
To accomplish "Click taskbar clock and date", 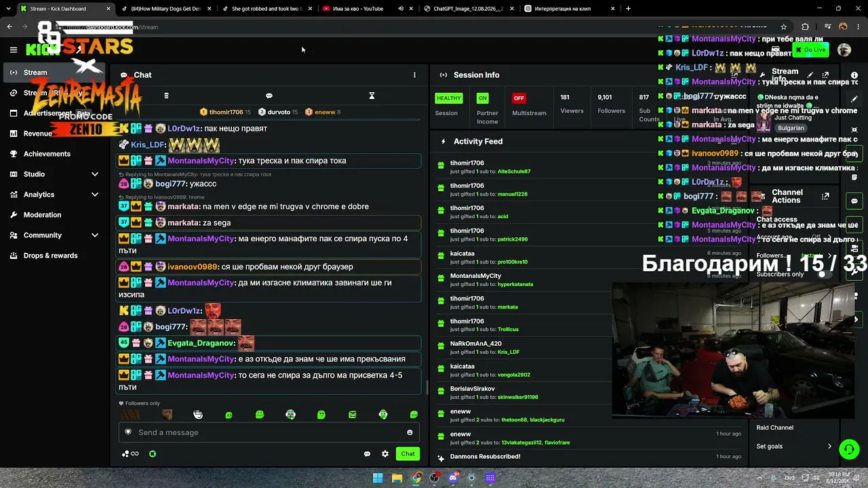I will click(x=838, y=478).
